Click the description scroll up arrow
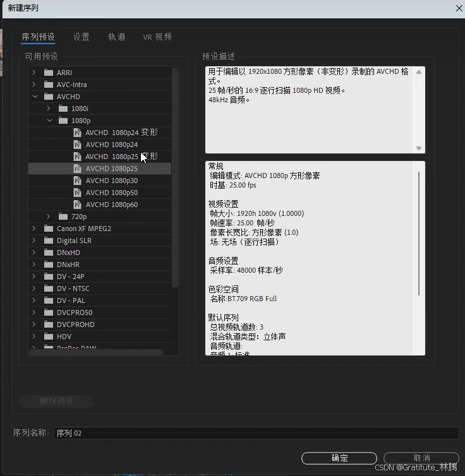The width and height of the screenshot is (465, 476). click(419, 72)
